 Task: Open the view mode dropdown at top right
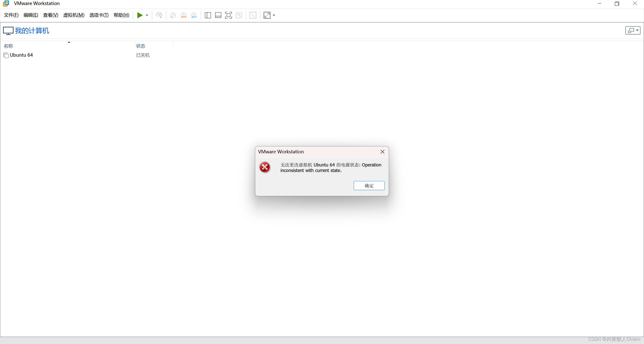[633, 30]
